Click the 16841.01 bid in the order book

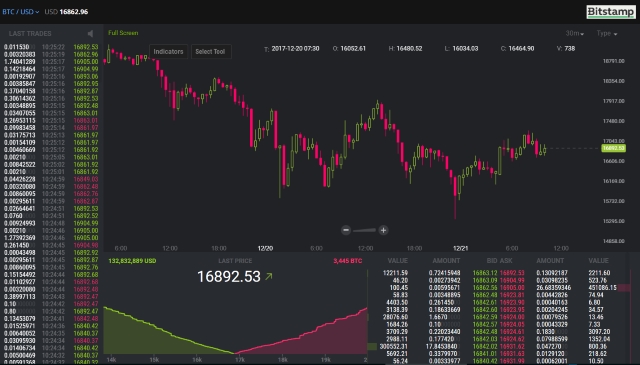[485, 354]
